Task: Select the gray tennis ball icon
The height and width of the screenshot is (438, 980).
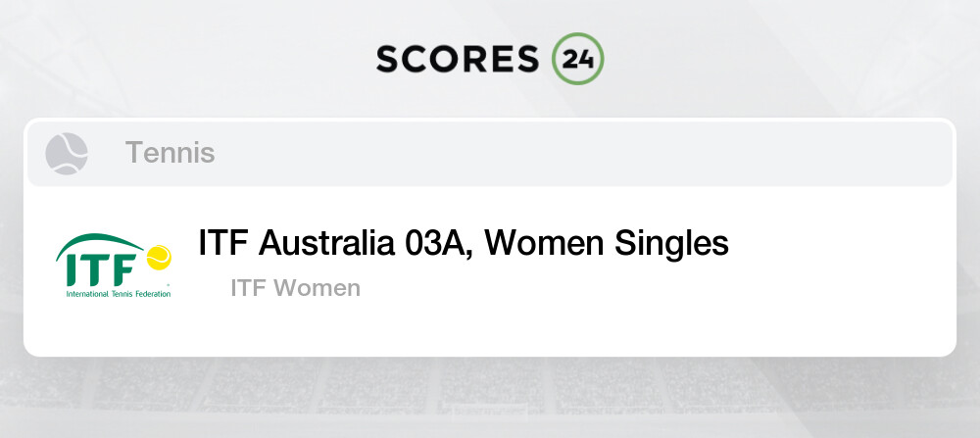Action: [67, 154]
